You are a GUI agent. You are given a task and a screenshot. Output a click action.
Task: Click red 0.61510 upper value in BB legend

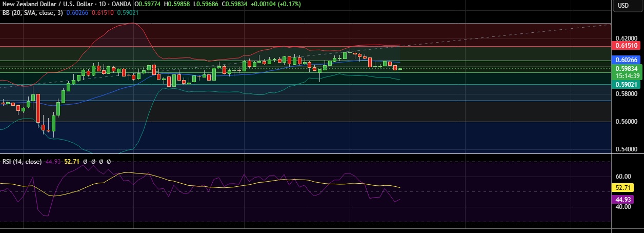point(103,12)
